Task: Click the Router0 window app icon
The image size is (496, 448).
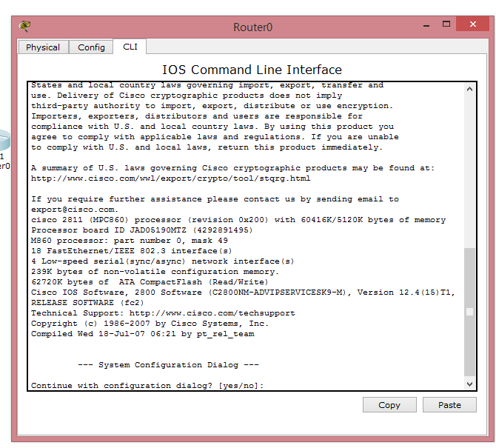Action: pos(24,26)
